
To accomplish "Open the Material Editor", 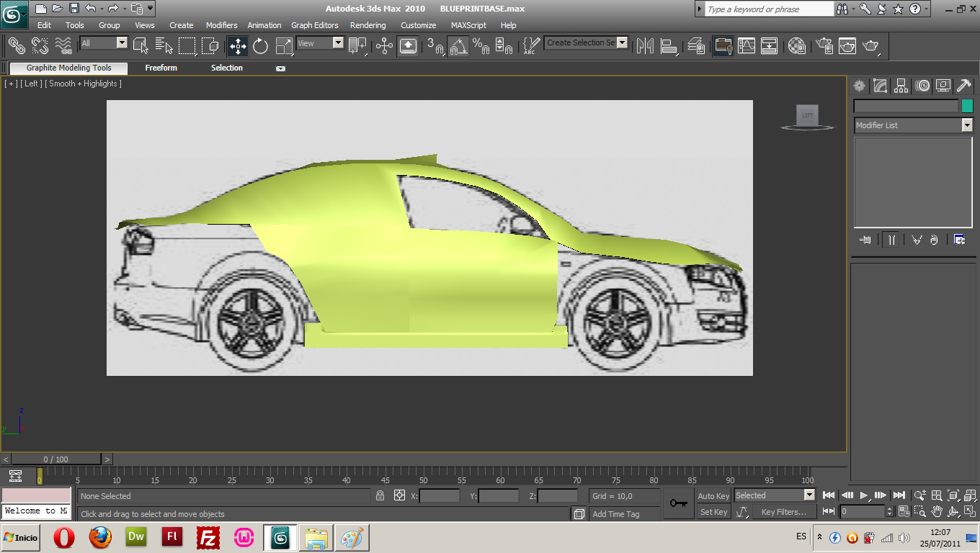I will 796,46.
